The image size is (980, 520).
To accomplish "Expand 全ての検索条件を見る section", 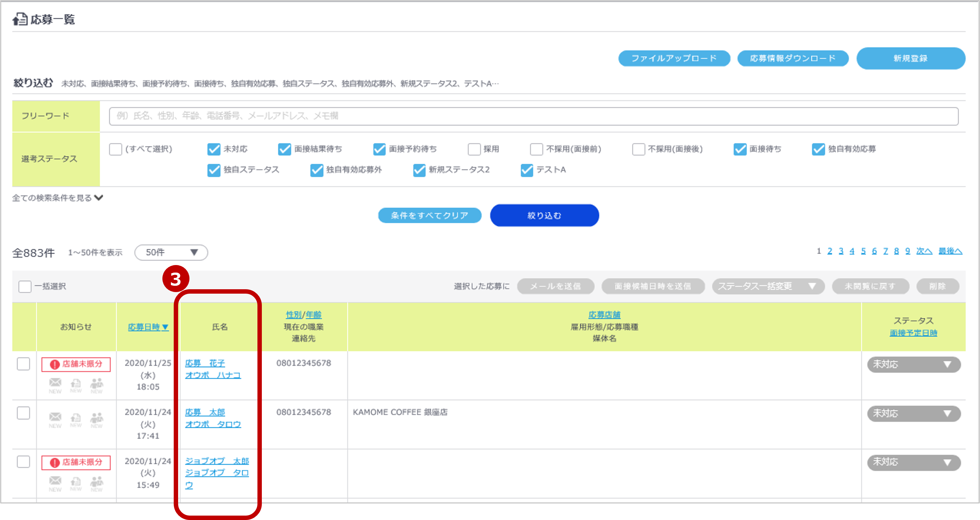I will coord(58,198).
